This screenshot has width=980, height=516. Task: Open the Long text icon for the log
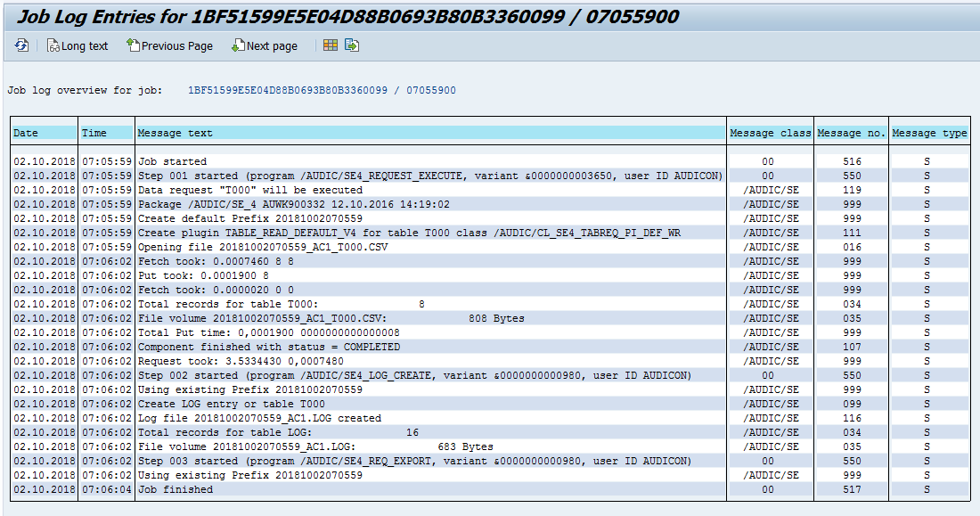[77, 45]
